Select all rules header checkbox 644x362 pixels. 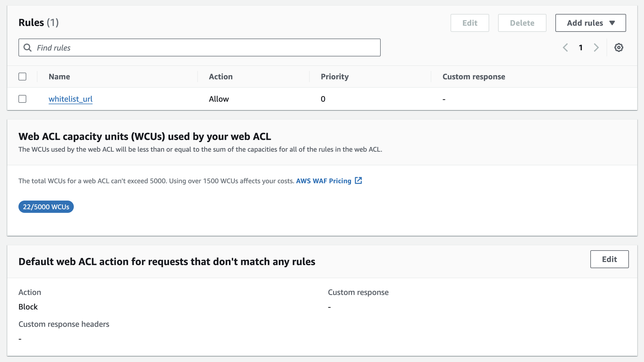click(22, 77)
